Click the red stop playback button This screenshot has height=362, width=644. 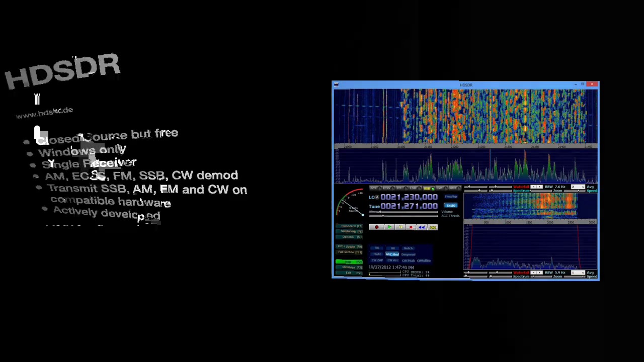(x=411, y=227)
